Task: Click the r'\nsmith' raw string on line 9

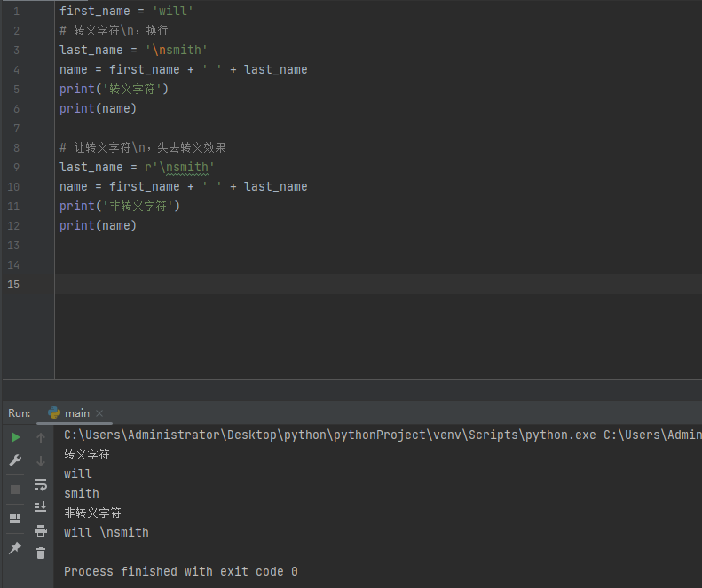Action: tap(179, 167)
